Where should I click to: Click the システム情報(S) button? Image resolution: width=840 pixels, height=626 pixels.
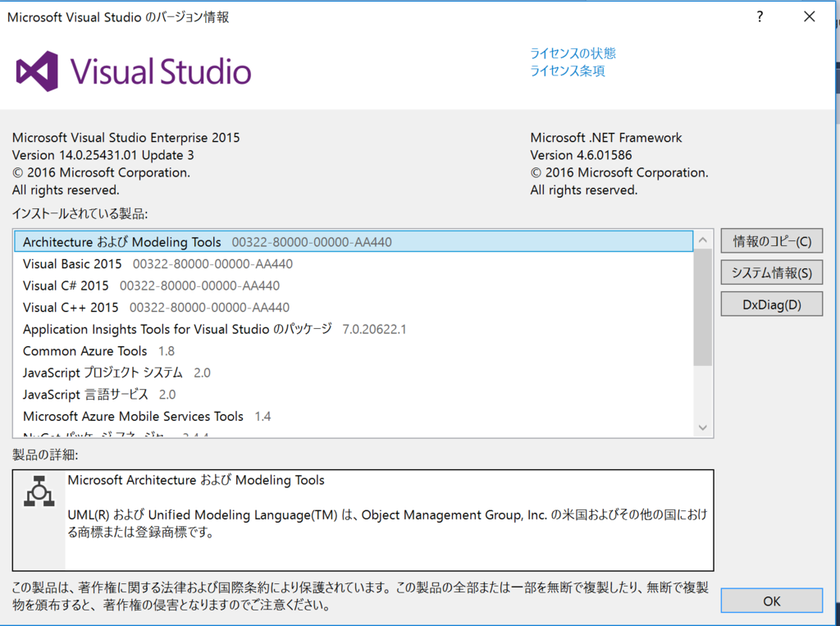coord(771,272)
